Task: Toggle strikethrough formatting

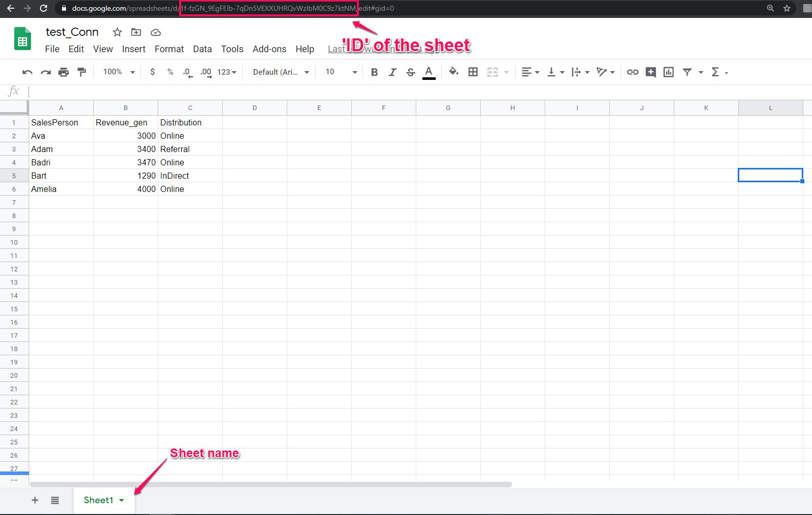Action: click(x=411, y=72)
